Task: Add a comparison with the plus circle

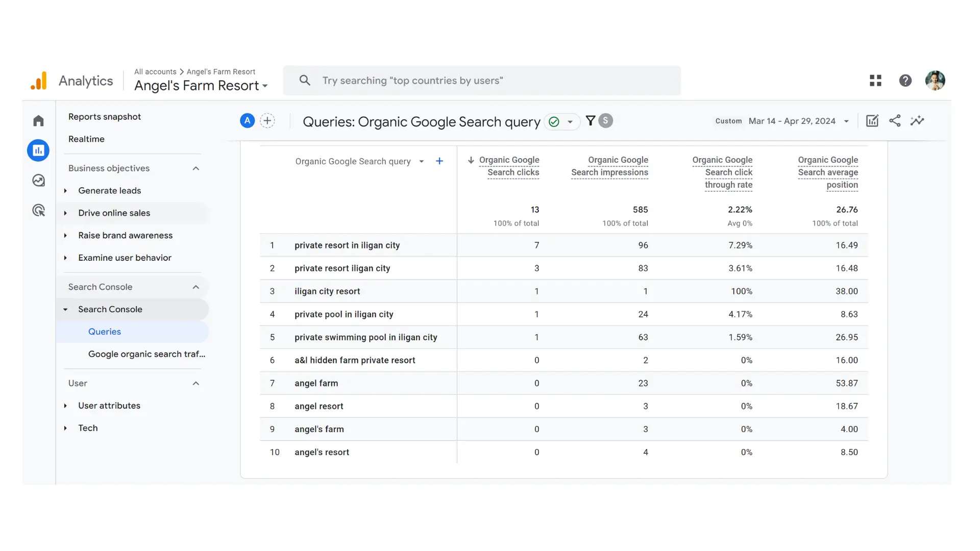Action: [x=267, y=121]
